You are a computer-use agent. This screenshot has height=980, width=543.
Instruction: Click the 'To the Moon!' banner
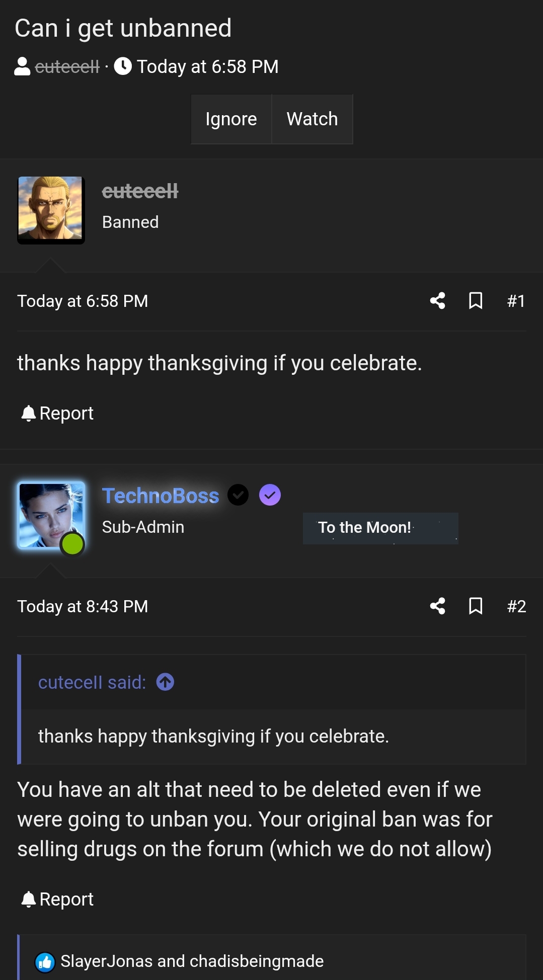380,528
